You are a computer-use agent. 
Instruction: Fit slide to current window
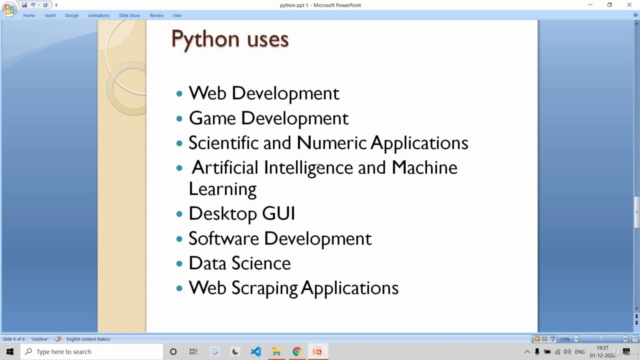tap(635, 339)
